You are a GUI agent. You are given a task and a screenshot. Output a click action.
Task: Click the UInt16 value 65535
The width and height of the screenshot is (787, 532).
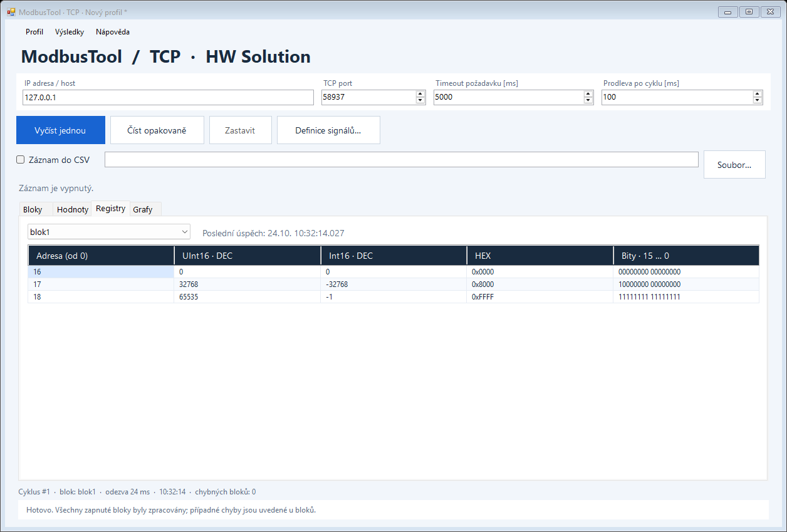click(248, 297)
